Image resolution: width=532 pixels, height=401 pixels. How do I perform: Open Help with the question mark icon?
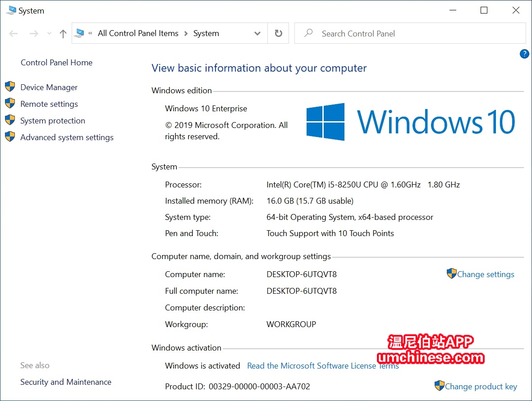[524, 54]
